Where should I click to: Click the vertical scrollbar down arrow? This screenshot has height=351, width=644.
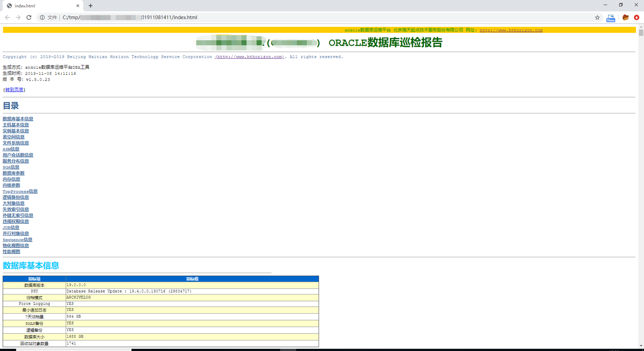coord(641,346)
